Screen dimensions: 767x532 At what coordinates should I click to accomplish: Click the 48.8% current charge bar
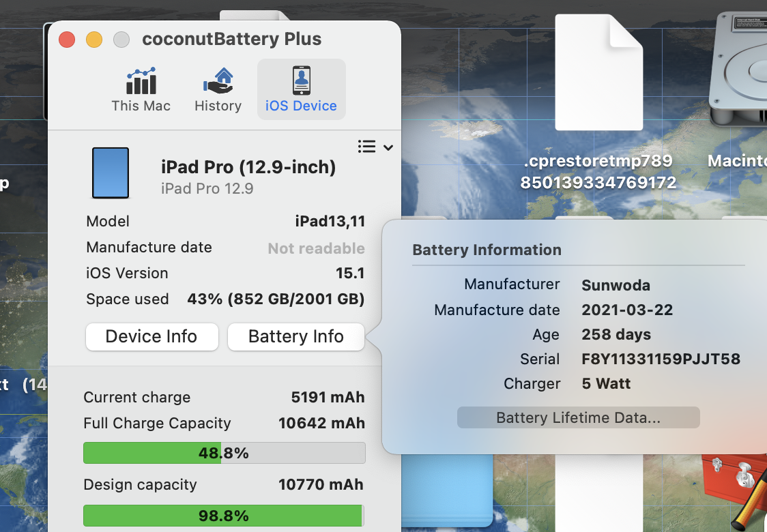point(224,453)
